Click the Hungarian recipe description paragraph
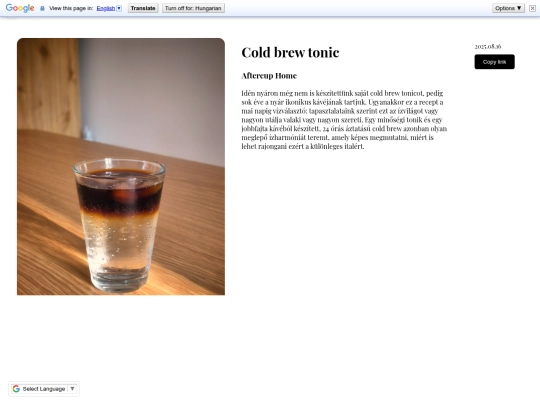This screenshot has width=540, height=405. [x=344, y=120]
